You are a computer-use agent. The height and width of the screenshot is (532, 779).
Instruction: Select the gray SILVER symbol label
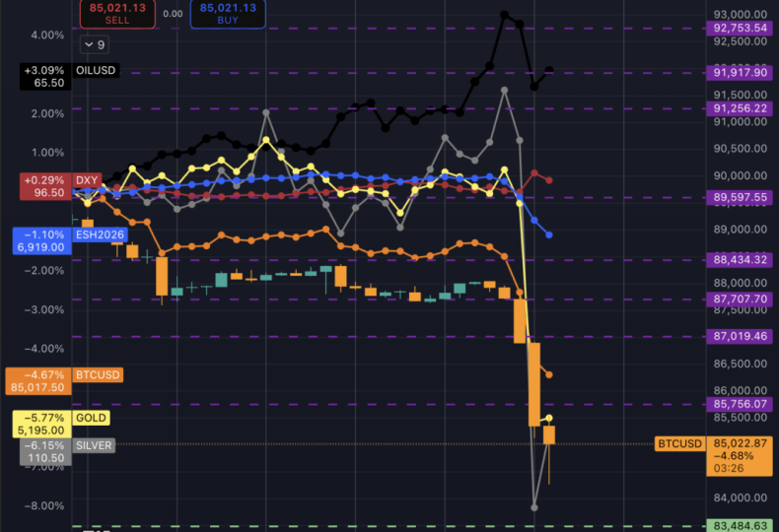(95, 445)
